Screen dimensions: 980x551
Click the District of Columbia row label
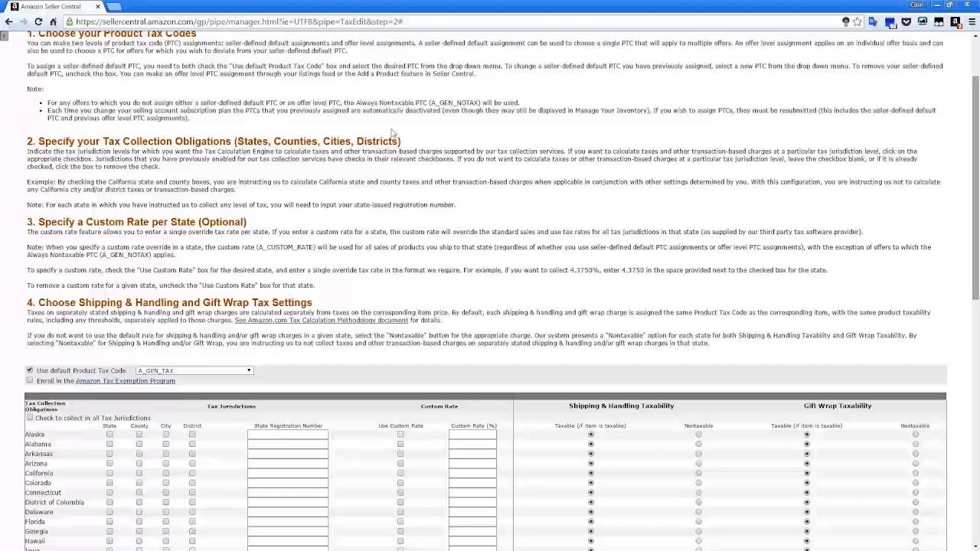54,502
